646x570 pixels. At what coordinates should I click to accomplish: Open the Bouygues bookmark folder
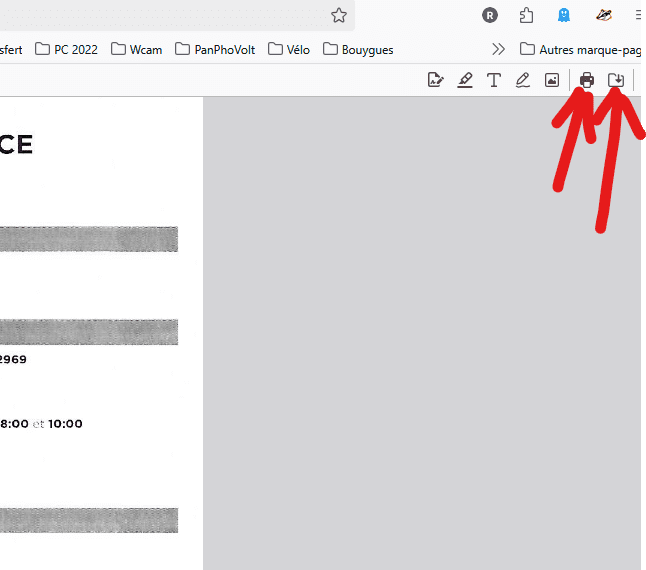358,50
